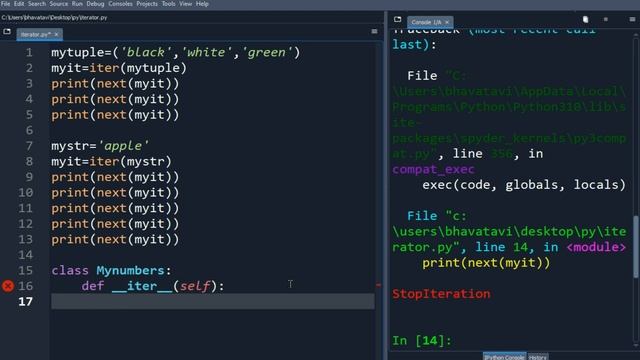Click 'exec(code, globals, locals)' in console
This screenshot has height=360, width=640.
[524, 185]
